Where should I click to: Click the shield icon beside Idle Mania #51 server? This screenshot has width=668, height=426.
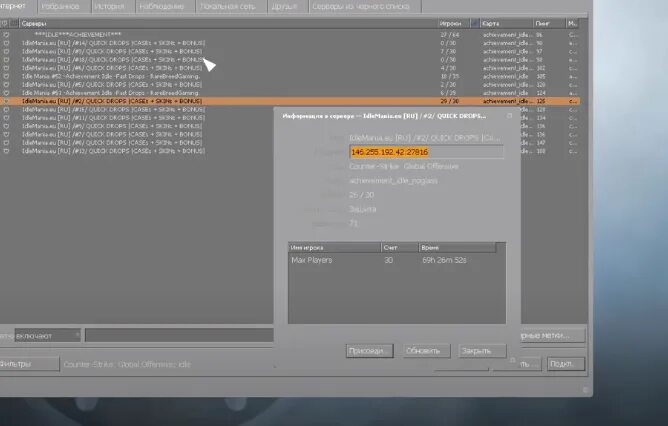click(x=6, y=93)
